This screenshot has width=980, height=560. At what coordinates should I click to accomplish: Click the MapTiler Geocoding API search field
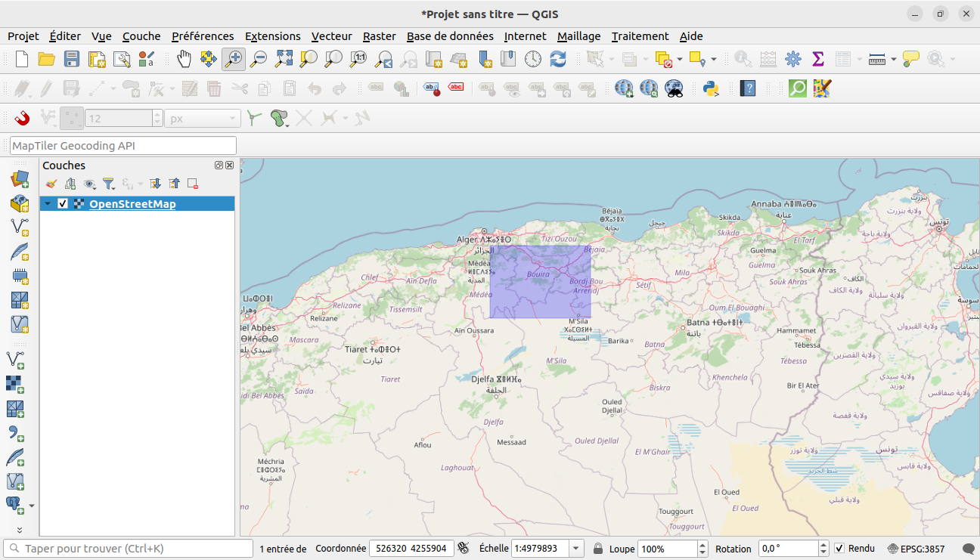click(x=123, y=145)
